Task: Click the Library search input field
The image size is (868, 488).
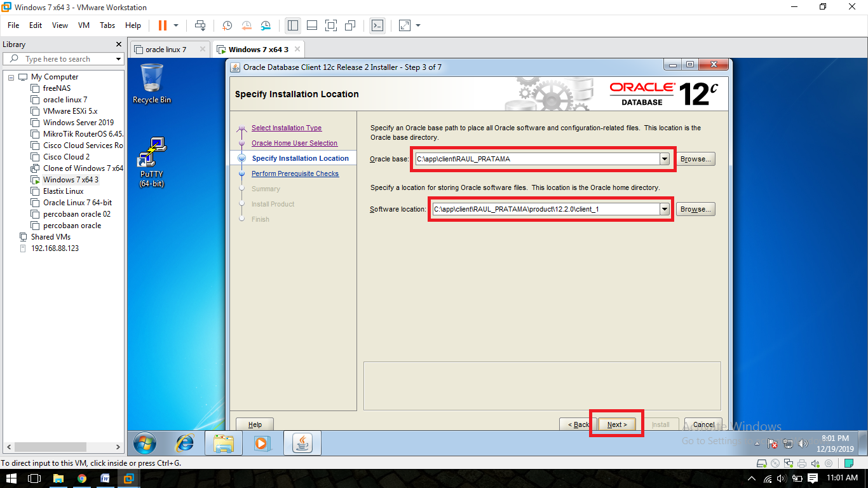Action: pyautogui.click(x=64, y=59)
